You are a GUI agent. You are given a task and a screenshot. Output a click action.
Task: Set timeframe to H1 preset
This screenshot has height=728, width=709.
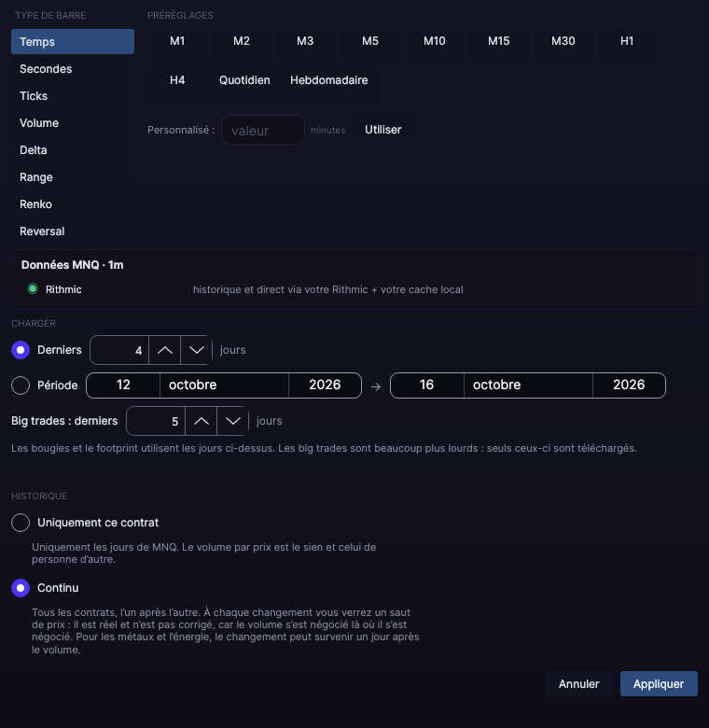pos(627,41)
